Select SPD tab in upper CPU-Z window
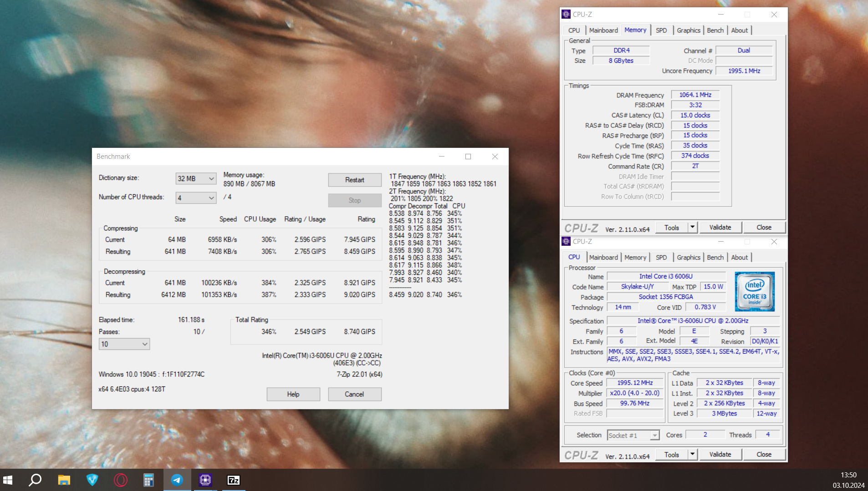The height and width of the screenshot is (491, 868). pos(661,30)
